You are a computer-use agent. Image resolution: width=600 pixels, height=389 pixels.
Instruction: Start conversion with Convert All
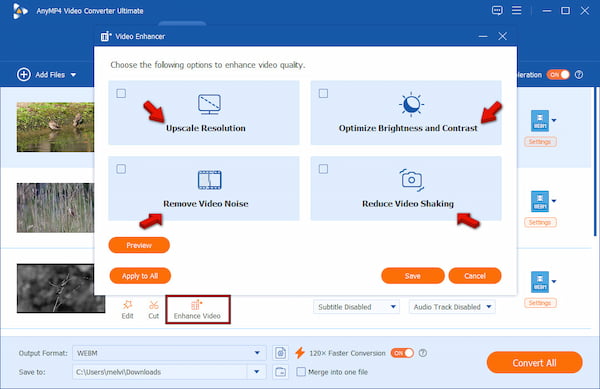pyautogui.click(x=535, y=363)
